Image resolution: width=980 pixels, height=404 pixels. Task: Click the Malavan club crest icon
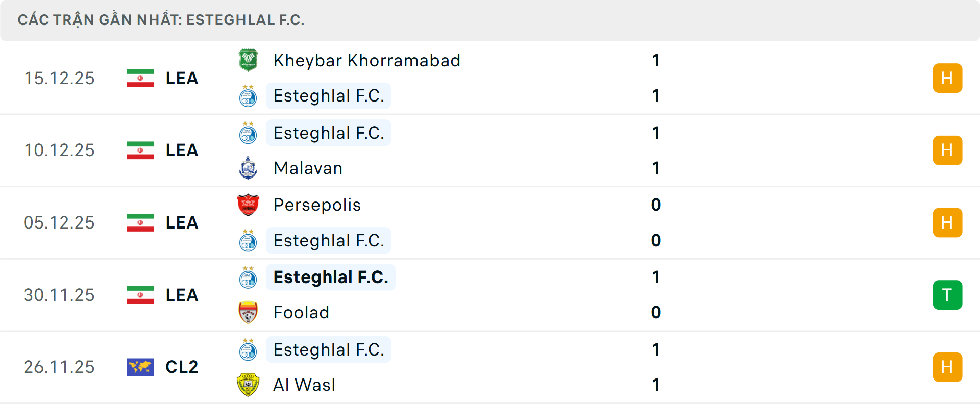(x=248, y=168)
